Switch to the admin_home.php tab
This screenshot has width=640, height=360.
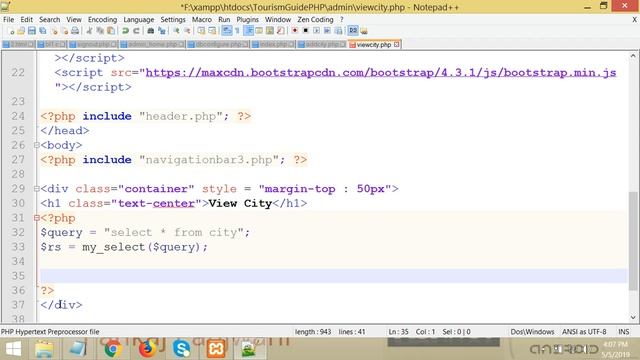coord(153,44)
